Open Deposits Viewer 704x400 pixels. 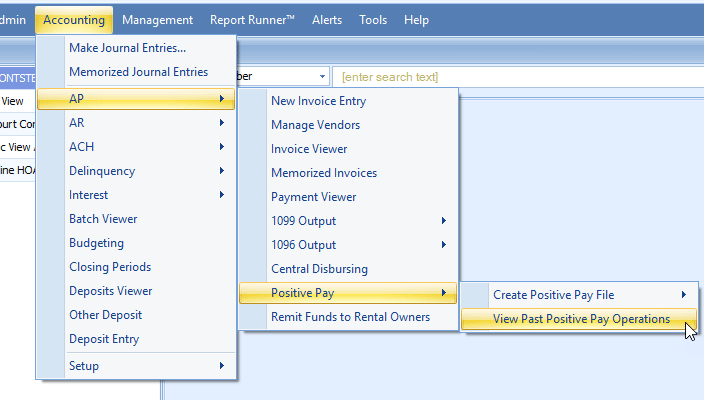(136, 291)
